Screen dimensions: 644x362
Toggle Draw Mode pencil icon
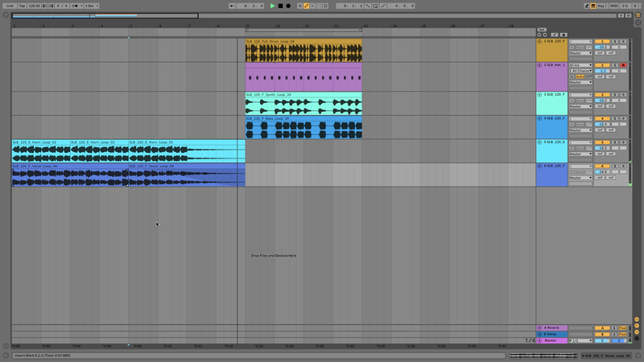[587, 6]
